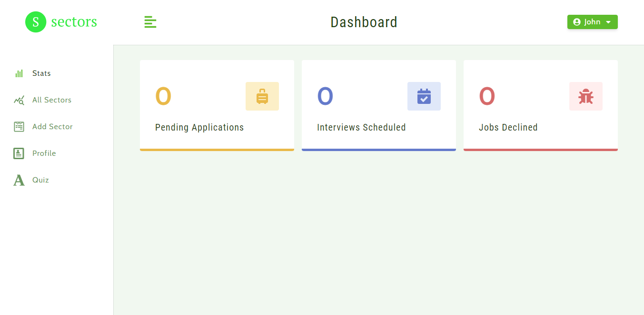
Task: Click the bug icon on Jobs Declined card
Action: point(585,96)
